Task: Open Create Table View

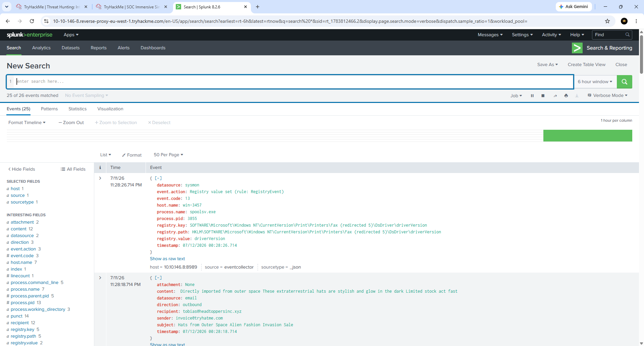Action: pyautogui.click(x=586, y=65)
